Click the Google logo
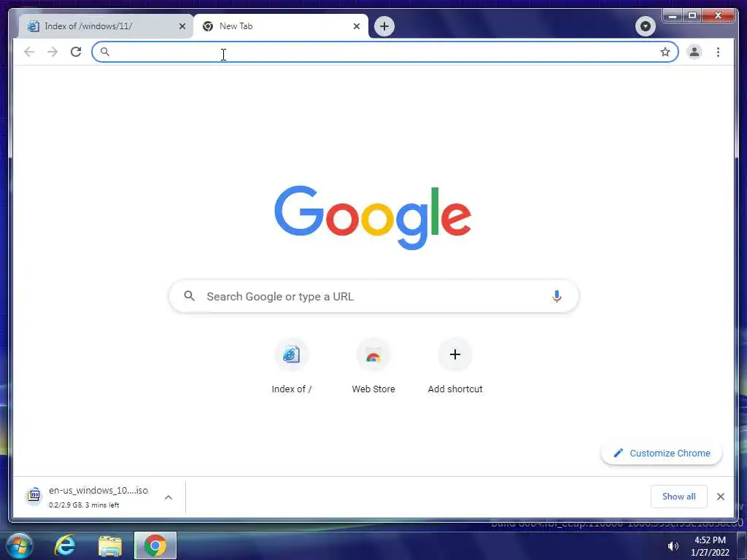The height and width of the screenshot is (560, 747). pyautogui.click(x=373, y=217)
